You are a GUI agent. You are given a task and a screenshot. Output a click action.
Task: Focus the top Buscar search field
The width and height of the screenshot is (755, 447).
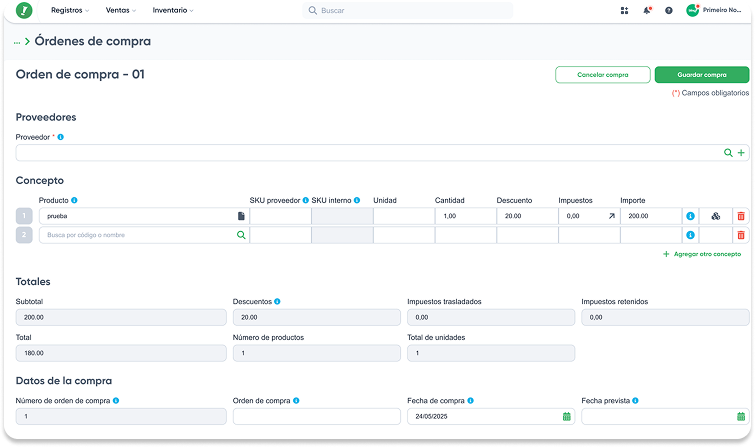tap(407, 10)
